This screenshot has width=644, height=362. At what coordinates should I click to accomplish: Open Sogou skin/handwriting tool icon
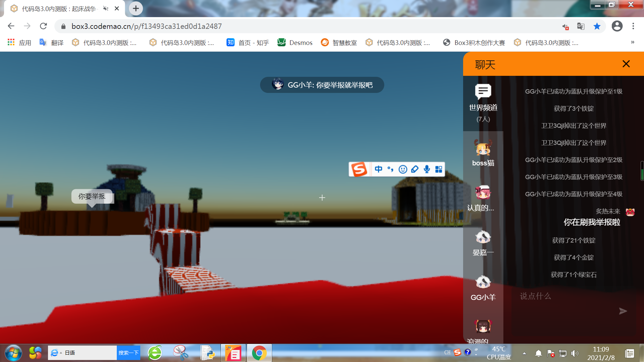coord(415,169)
